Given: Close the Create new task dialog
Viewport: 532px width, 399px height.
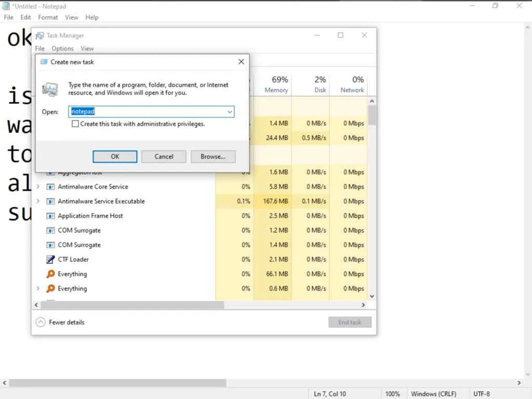Looking at the screenshot, I should (241, 62).
